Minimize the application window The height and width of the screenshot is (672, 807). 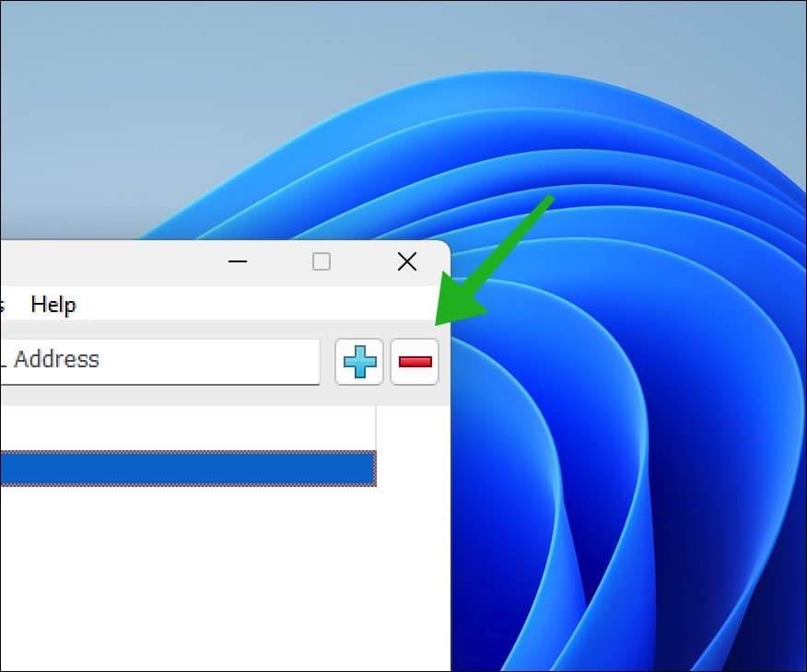[x=238, y=261]
